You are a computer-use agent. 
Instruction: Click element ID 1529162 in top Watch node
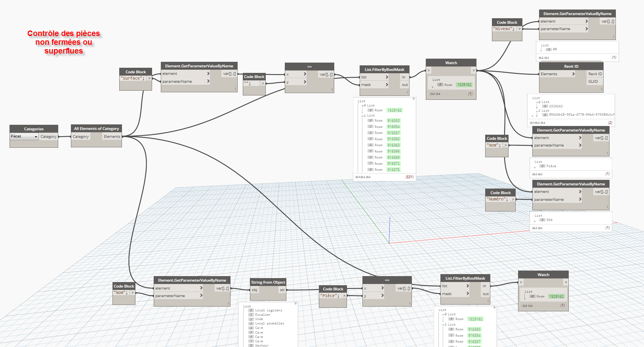pos(464,85)
